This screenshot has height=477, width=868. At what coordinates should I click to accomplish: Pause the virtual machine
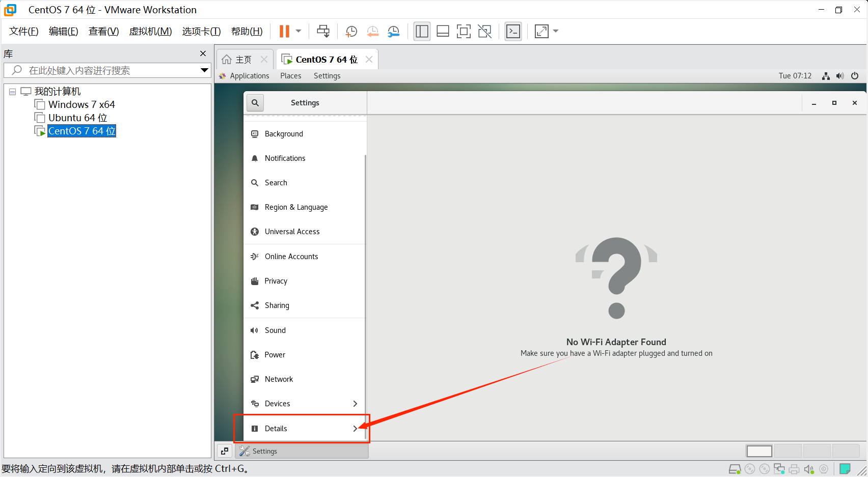click(284, 31)
